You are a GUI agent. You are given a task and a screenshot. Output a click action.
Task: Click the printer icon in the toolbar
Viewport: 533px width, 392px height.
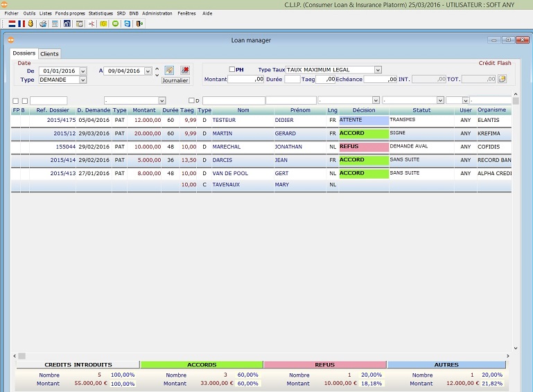[43, 24]
